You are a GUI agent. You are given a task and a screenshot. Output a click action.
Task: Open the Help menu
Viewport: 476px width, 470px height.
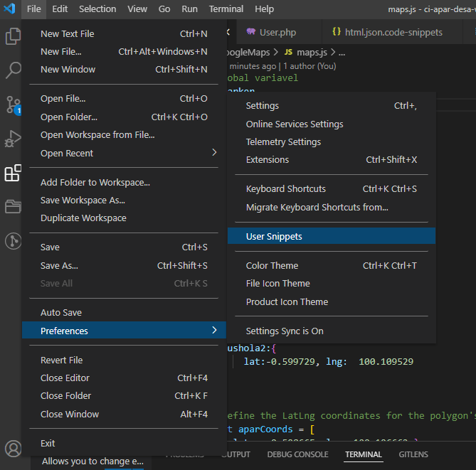click(x=265, y=9)
